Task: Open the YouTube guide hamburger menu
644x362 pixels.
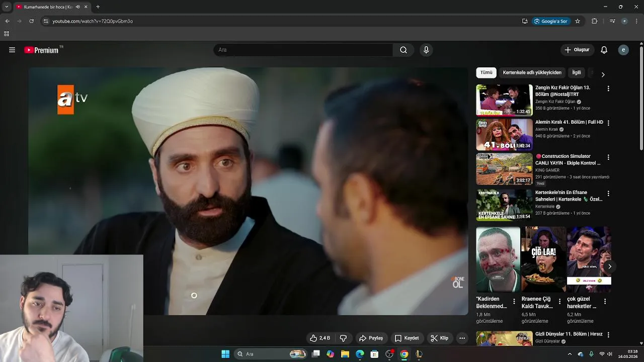Action: [x=12, y=50]
